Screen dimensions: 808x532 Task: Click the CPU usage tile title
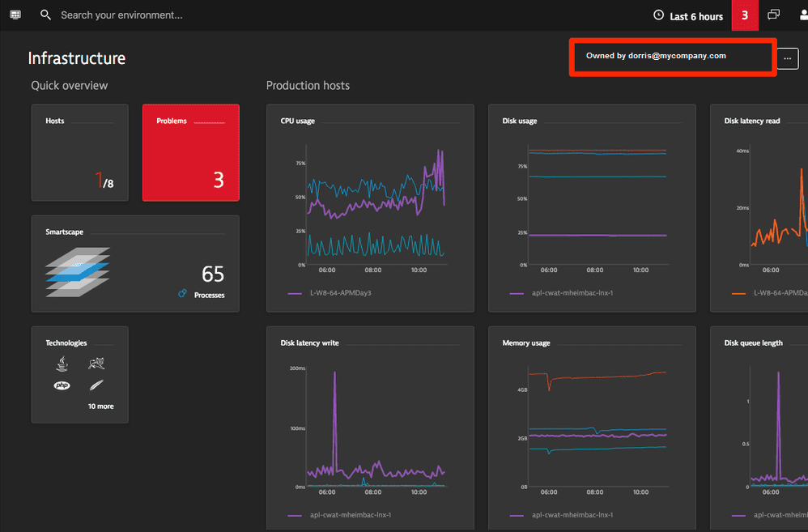click(x=297, y=121)
